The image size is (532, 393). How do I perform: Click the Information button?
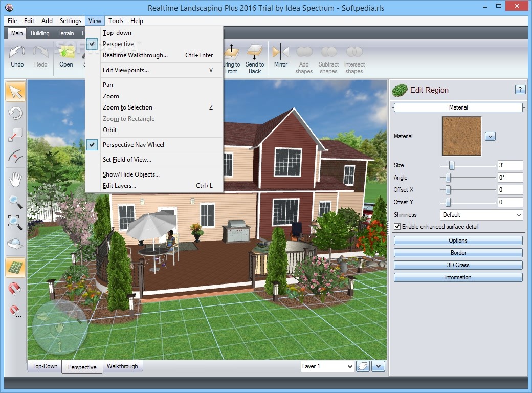point(458,277)
